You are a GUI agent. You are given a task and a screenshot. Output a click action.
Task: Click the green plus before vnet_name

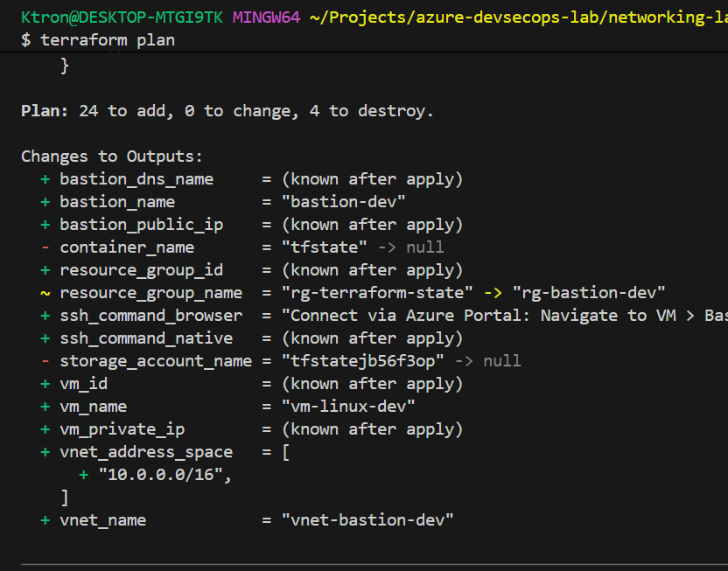tap(45, 520)
